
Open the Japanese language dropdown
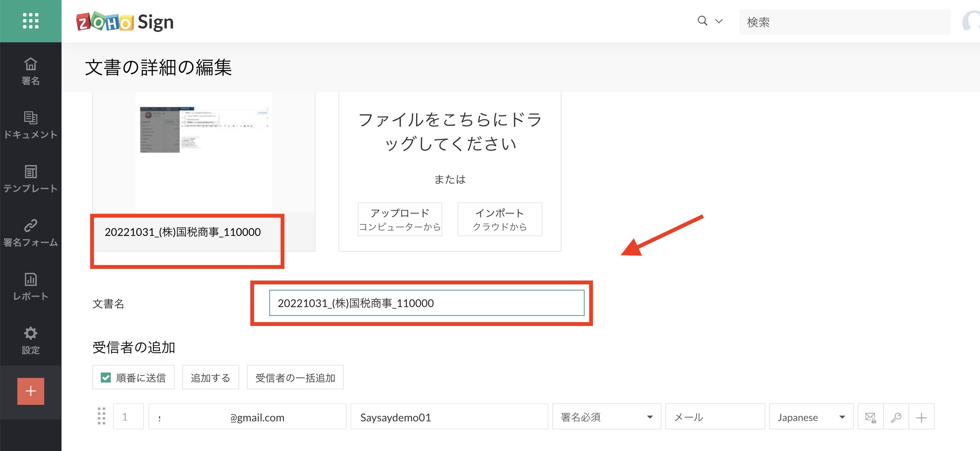click(x=811, y=417)
